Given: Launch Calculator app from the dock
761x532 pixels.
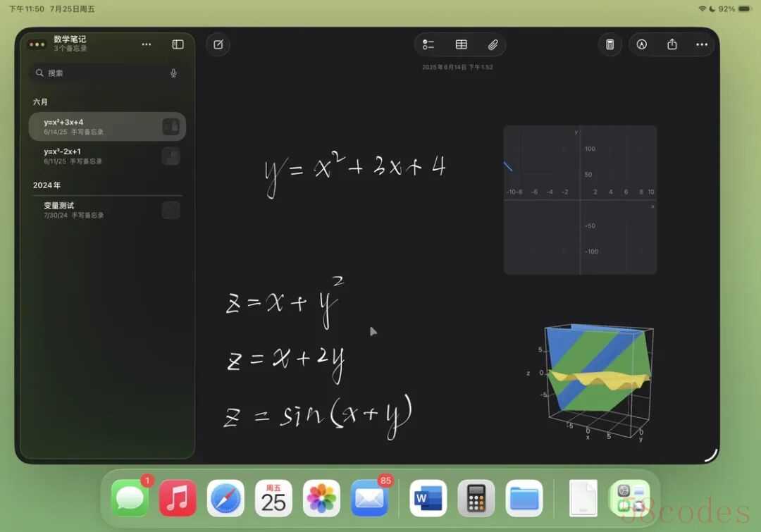Looking at the screenshot, I should click(x=476, y=498).
